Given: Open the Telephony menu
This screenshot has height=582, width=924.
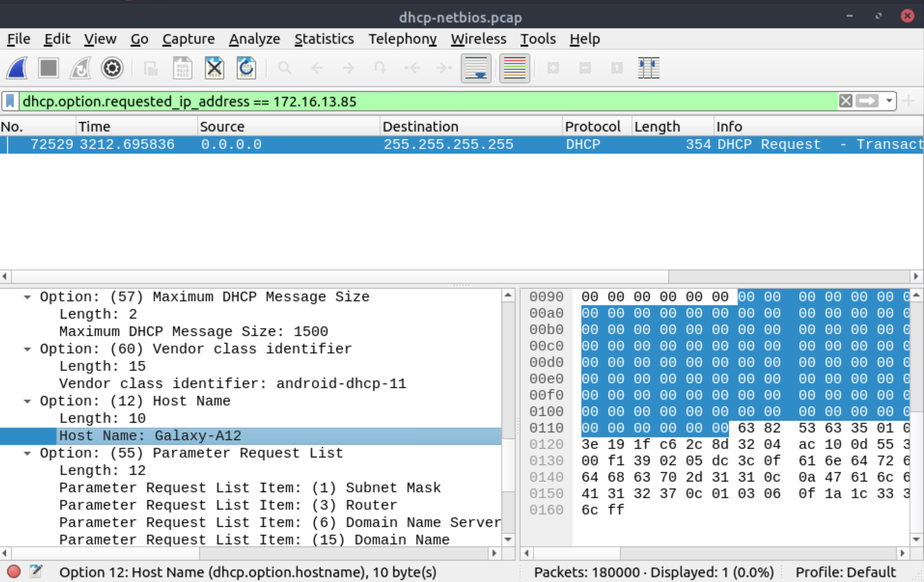Looking at the screenshot, I should [402, 39].
